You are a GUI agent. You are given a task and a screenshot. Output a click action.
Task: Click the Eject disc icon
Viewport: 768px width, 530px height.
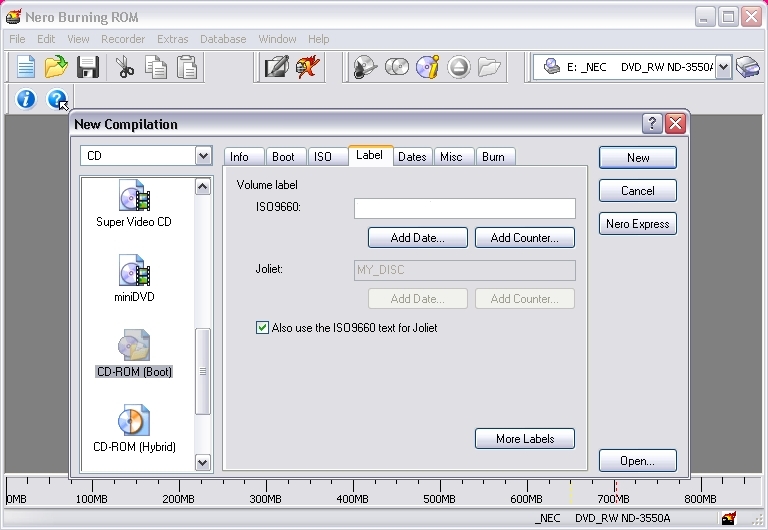(459, 67)
